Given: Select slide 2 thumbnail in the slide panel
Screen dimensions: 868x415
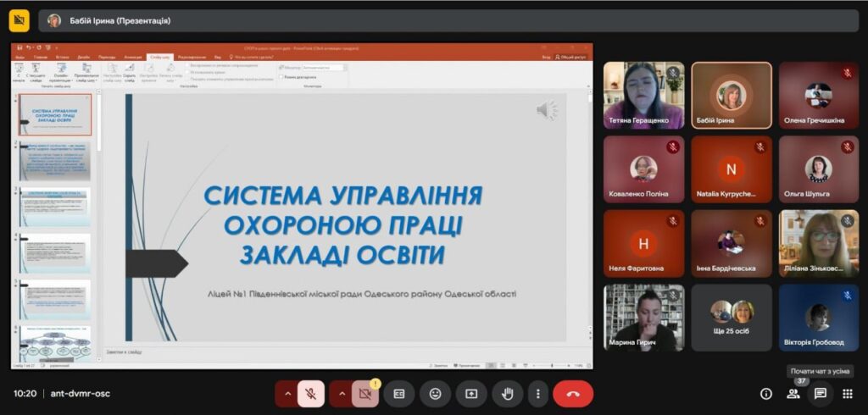Looking at the screenshot, I should 55,160.
